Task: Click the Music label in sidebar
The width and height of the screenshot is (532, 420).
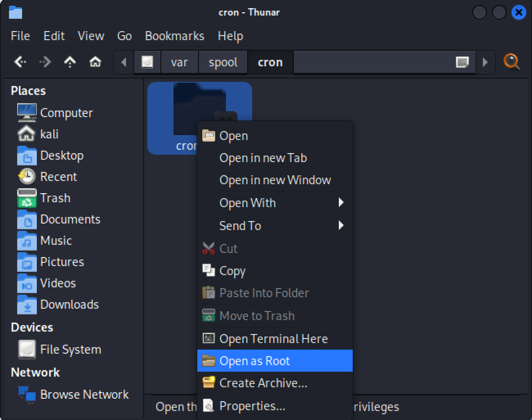Action: [x=56, y=240]
